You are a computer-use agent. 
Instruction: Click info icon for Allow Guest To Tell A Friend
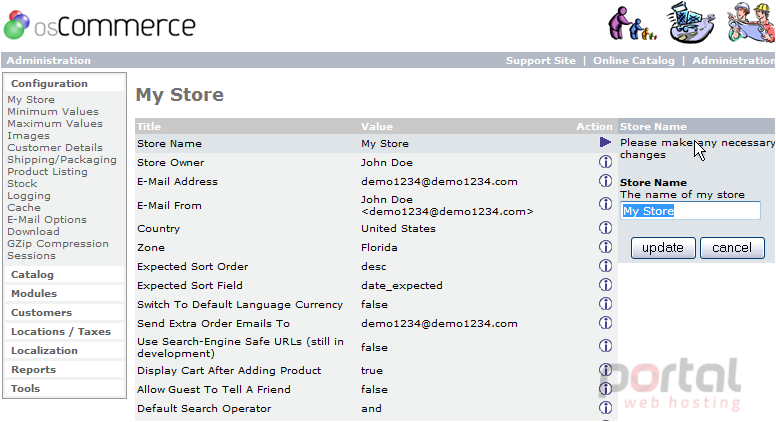click(605, 388)
